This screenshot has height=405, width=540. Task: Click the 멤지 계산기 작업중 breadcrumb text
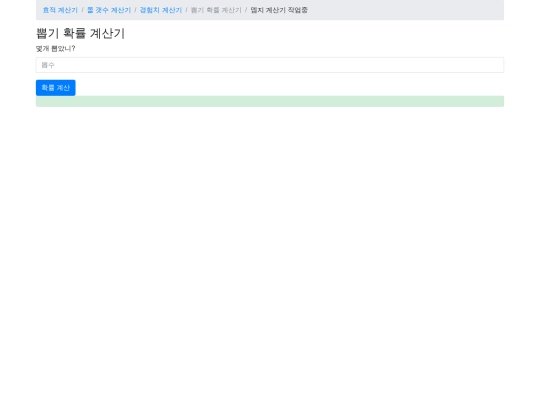click(x=279, y=10)
